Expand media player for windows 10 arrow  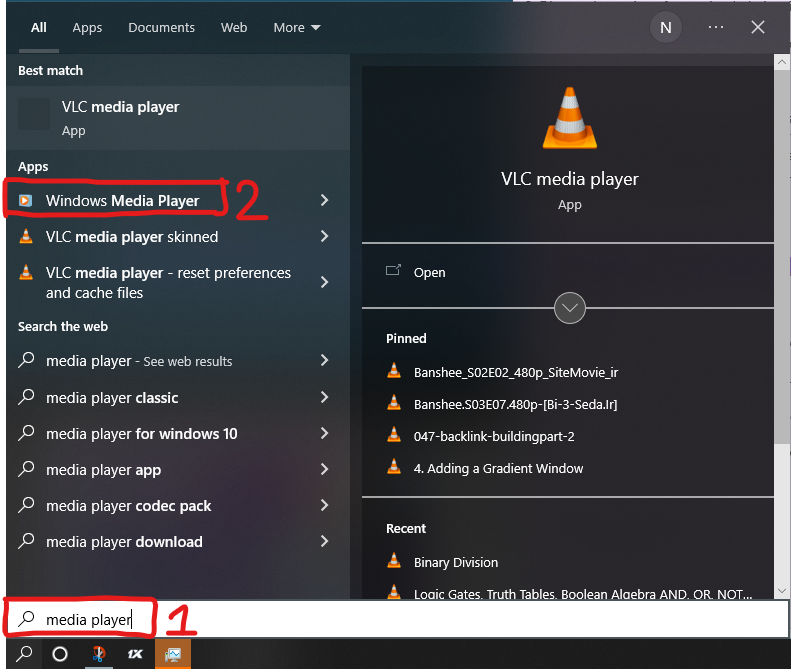point(324,433)
